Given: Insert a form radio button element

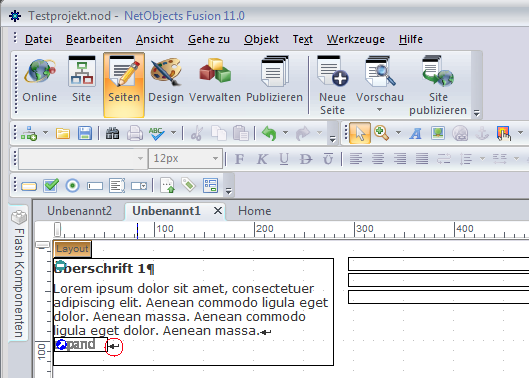Looking at the screenshot, I should pyautogui.click(x=73, y=186).
